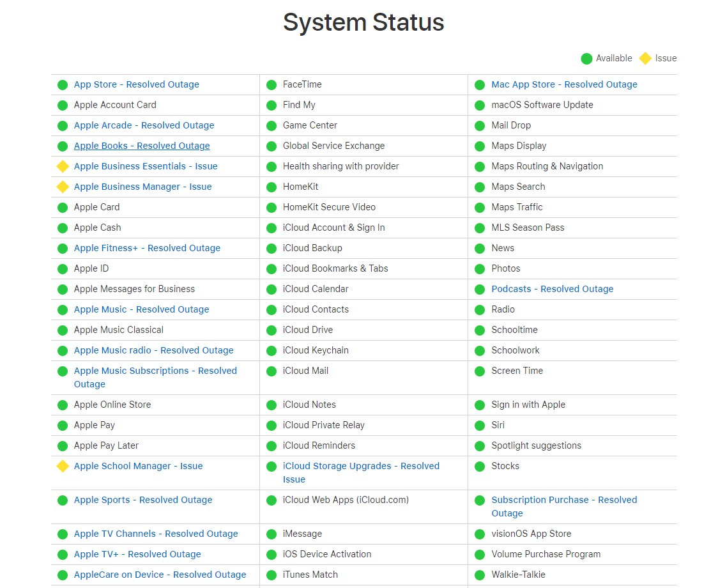Screen dimensions: 718x588
Task: Open Apple Fitness+ - Resolved Outage link
Action: click(147, 248)
